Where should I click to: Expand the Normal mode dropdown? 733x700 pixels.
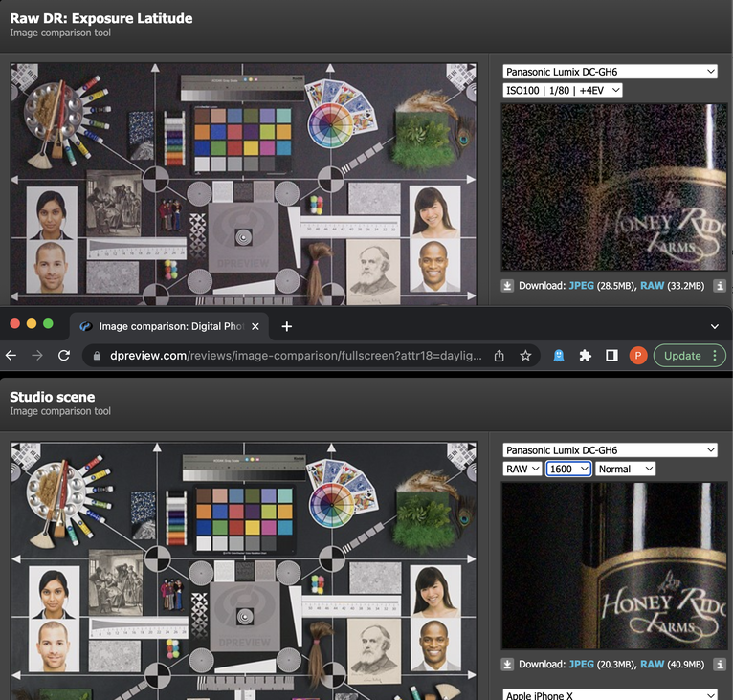625,469
